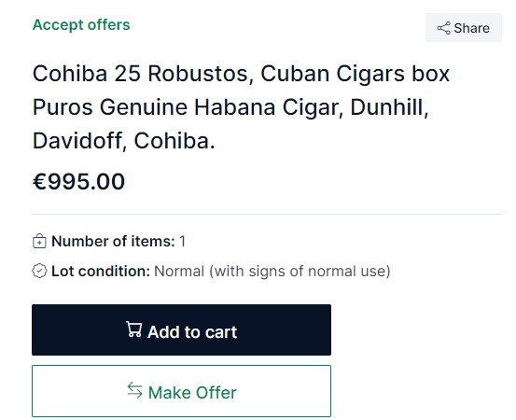Click the check badge icon beside Lot condition
This screenshot has height=420, width=516.
[39, 271]
